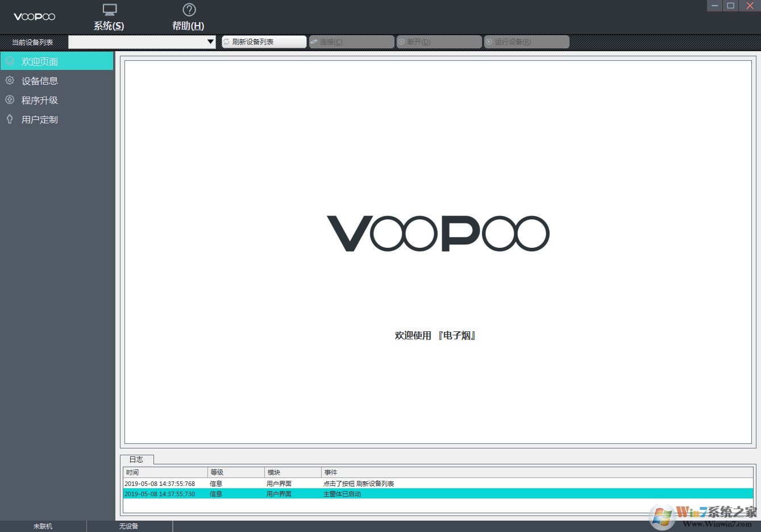Image resolution: width=761 pixels, height=532 pixels.
Task: Click the 未联机 status indicator
Action: [42, 526]
